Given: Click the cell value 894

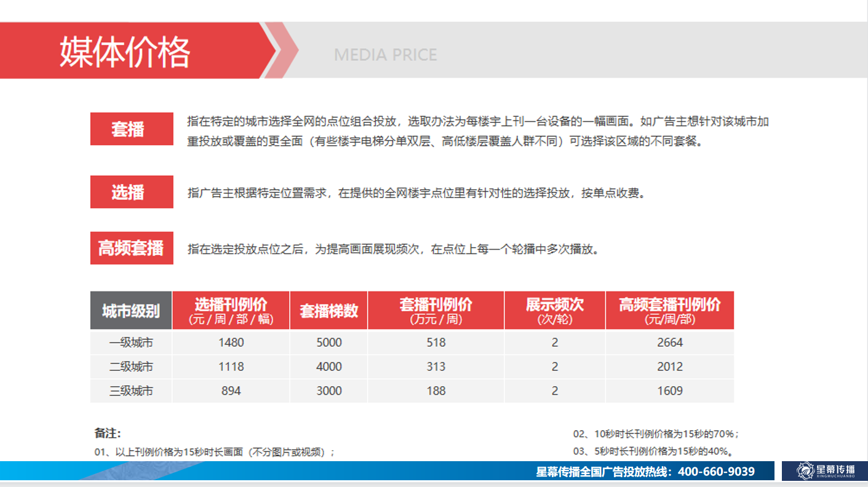Looking at the screenshot, I should [x=231, y=390].
